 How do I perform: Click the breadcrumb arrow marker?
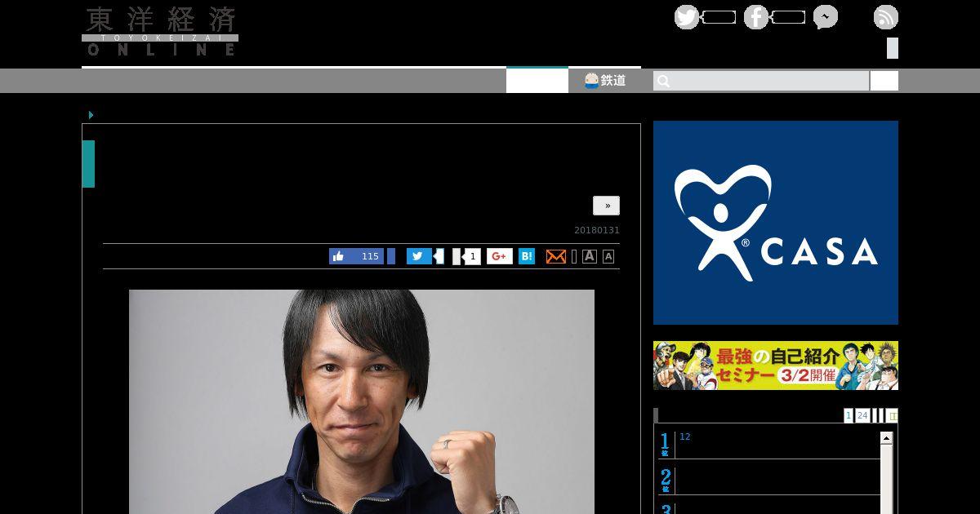point(91,115)
